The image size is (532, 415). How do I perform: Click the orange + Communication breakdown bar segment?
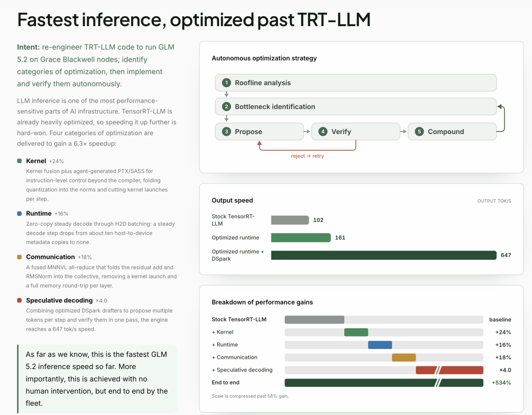click(404, 357)
